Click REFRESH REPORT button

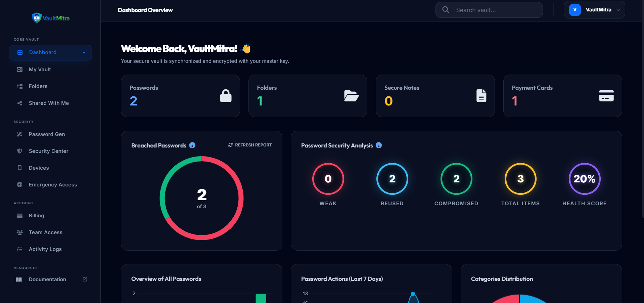point(250,145)
